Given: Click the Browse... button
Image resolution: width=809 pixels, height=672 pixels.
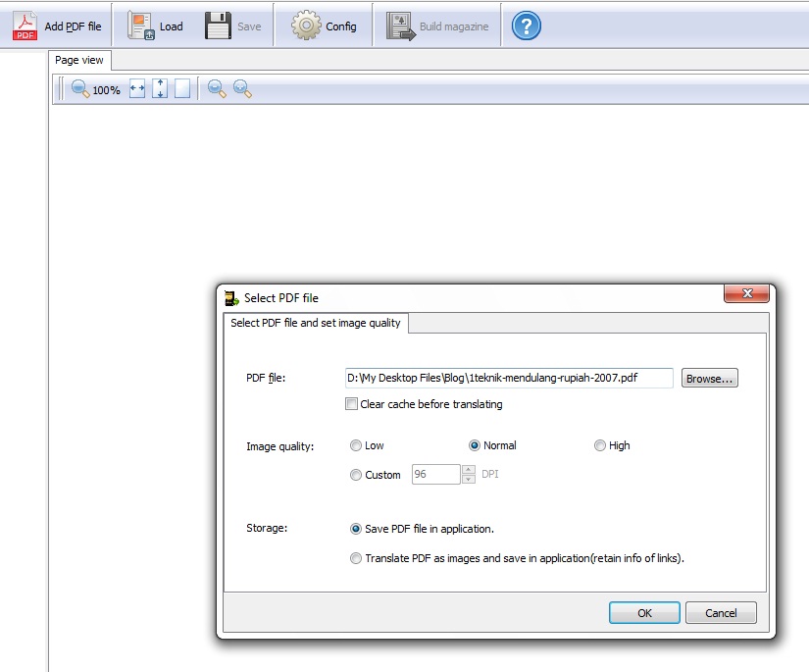Looking at the screenshot, I should point(709,379).
